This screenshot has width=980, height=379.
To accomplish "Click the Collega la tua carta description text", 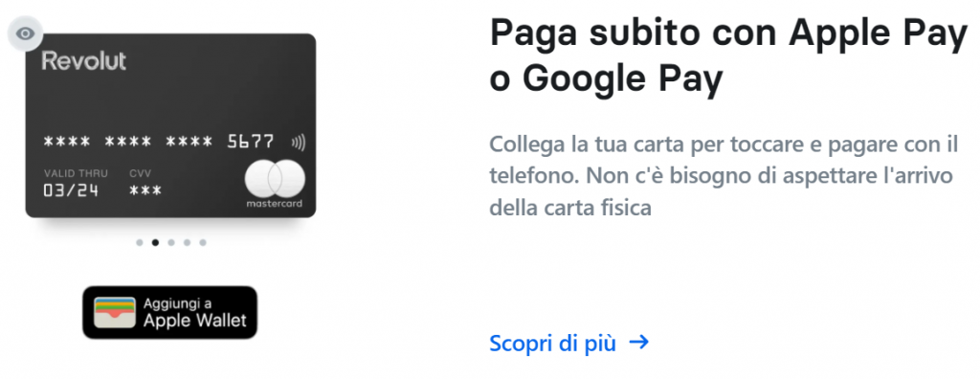I will pyautogui.click(x=724, y=176).
